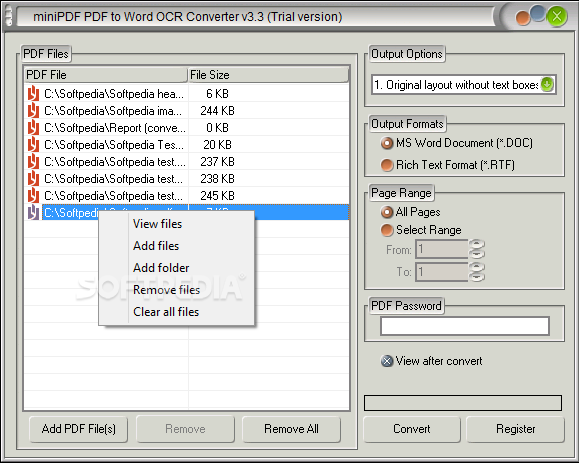Click the Add PDF File(s) button
The width and height of the screenshot is (579, 463).
[78, 429]
